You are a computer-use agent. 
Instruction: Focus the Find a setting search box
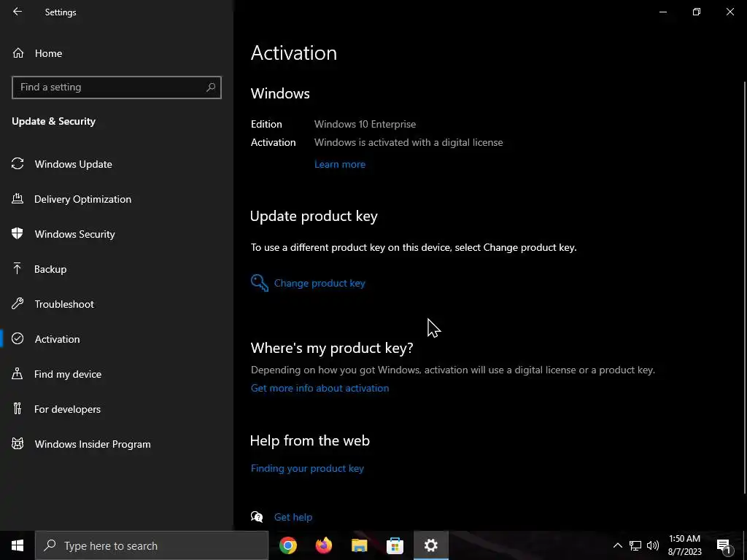pyautogui.click(x=117, y=87)
